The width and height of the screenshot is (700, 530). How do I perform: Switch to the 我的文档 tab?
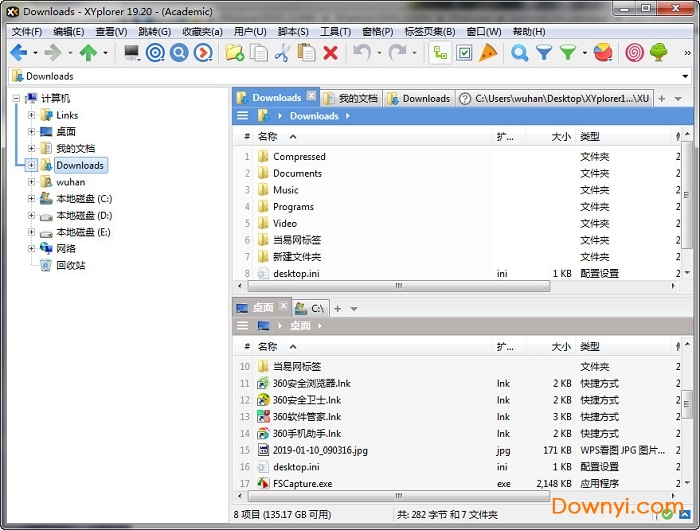351,98
